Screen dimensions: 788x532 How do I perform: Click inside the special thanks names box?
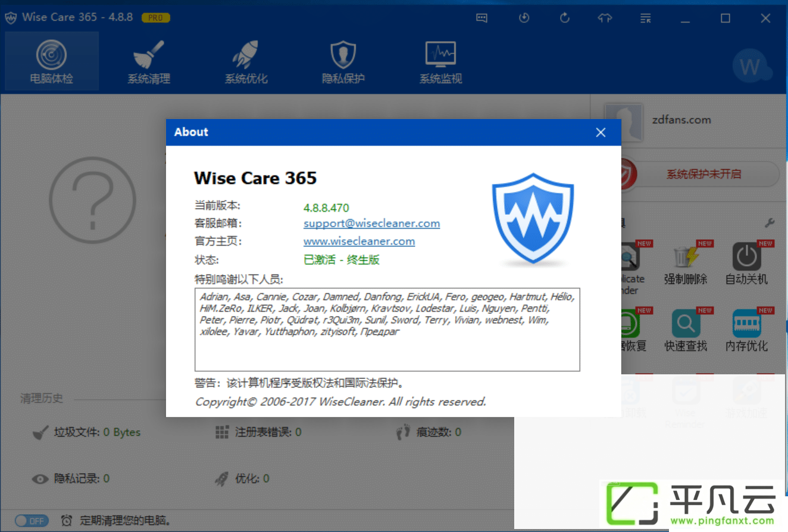click(387, 330)
